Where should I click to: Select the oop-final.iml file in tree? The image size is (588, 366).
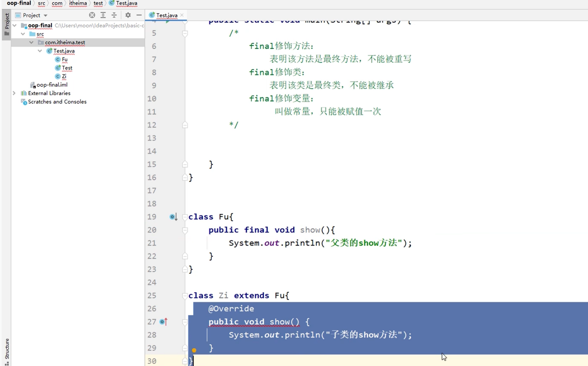tap(52, 84)
